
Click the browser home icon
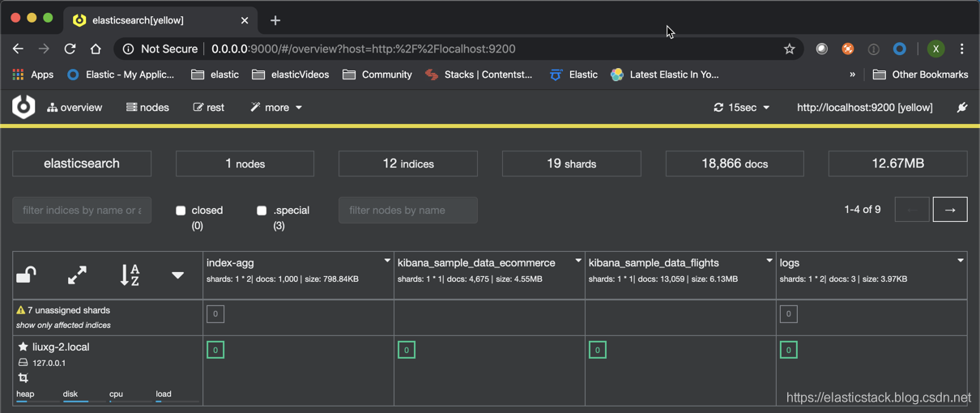[96, 49]
